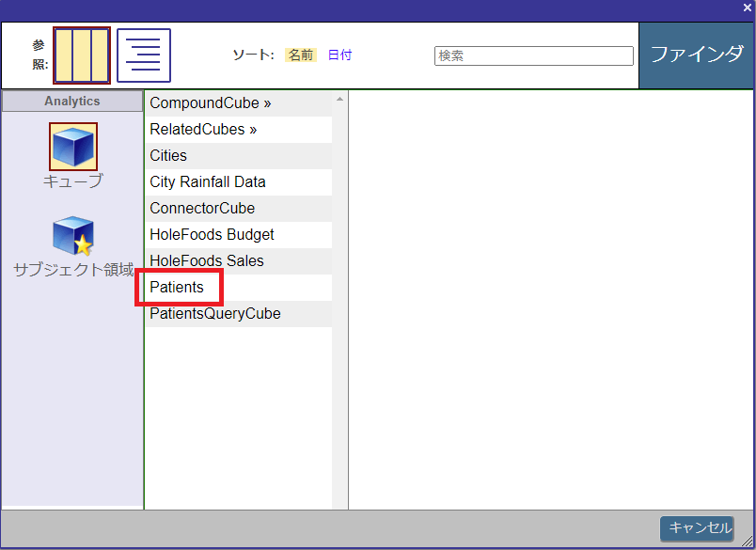Viewport: 756px width, 550px height.
Task: Click the subject area cube-with-star icon
Action: [73, 237]
